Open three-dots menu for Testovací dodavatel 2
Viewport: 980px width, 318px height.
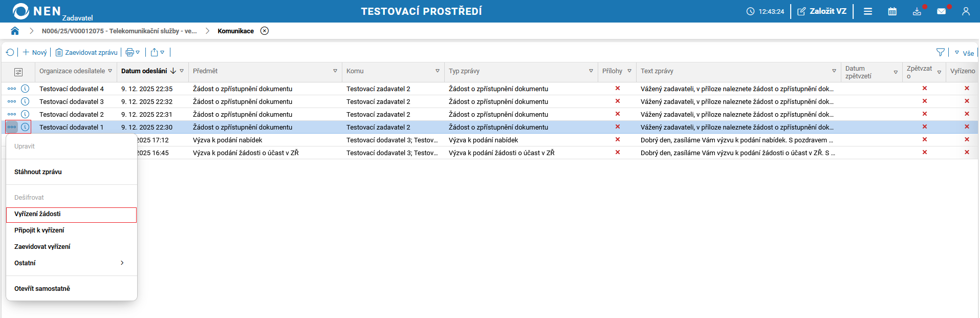(x=12, y=114)
